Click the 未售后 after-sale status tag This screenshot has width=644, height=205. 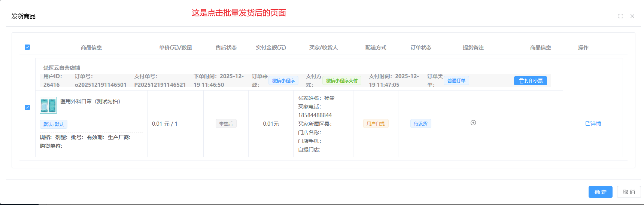[226, 124]
